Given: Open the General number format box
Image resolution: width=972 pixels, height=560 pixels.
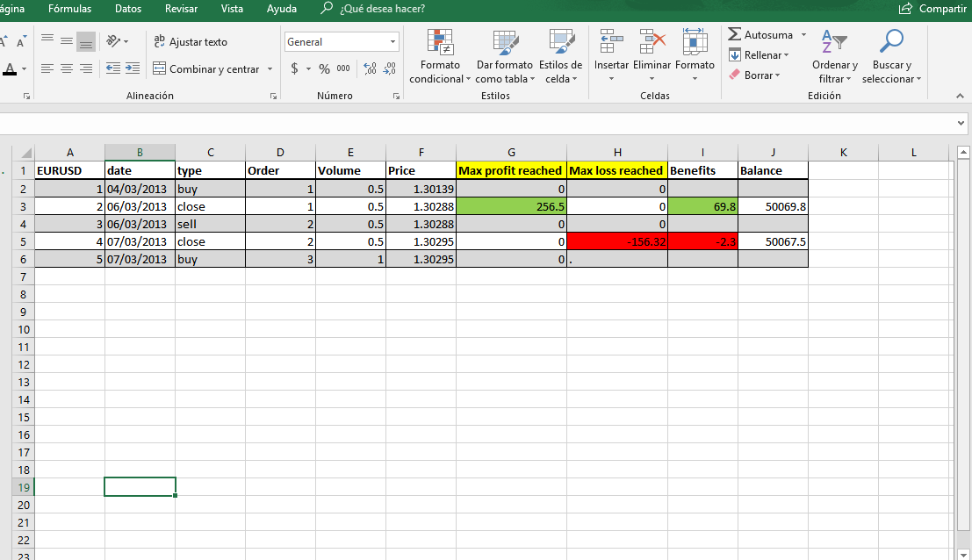Looking at the screenshot, I should pyautogui.click(x=341, y=41).
